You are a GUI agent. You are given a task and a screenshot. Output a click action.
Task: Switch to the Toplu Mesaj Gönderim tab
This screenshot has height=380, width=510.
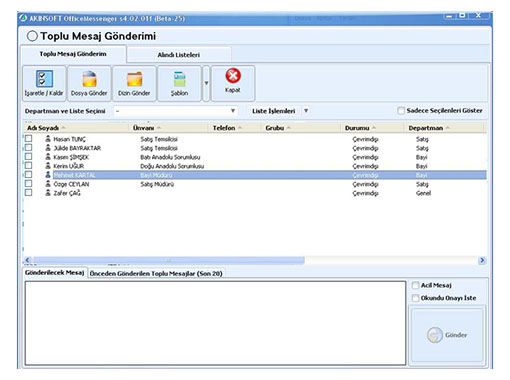tap(73, 54)
